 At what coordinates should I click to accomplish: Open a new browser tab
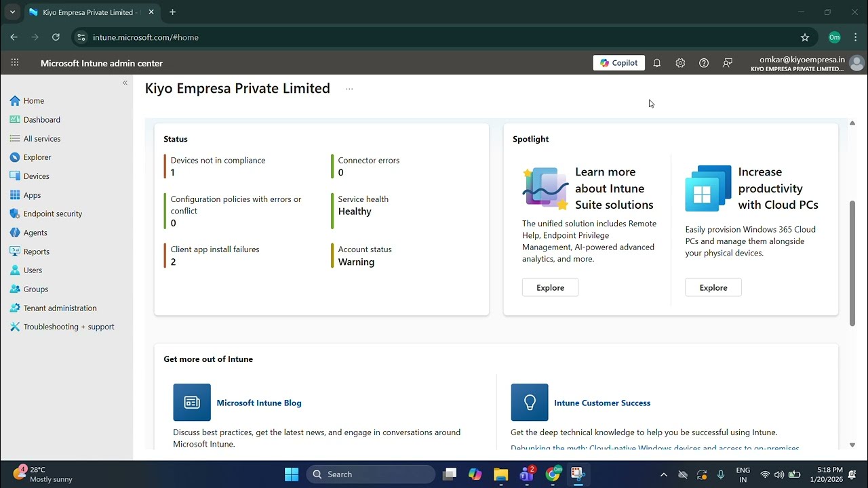(x=172, y=12)
